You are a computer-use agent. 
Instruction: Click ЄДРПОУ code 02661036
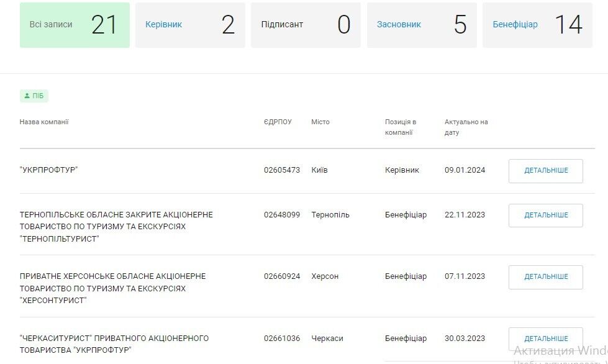tap(282, 338)
